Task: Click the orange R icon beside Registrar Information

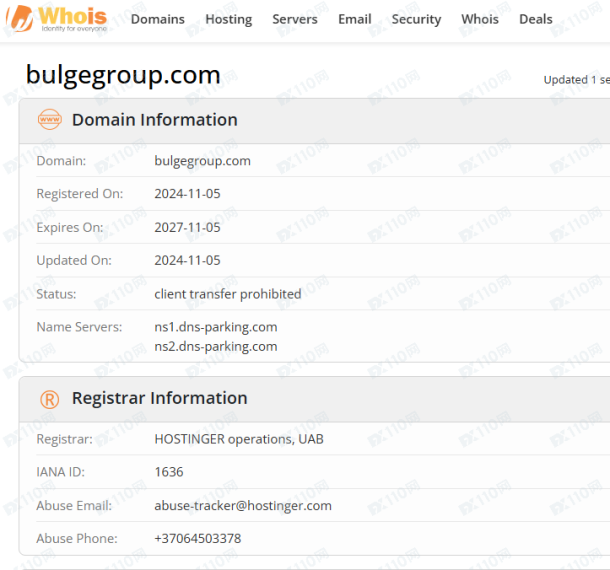Action: [50, 399]
